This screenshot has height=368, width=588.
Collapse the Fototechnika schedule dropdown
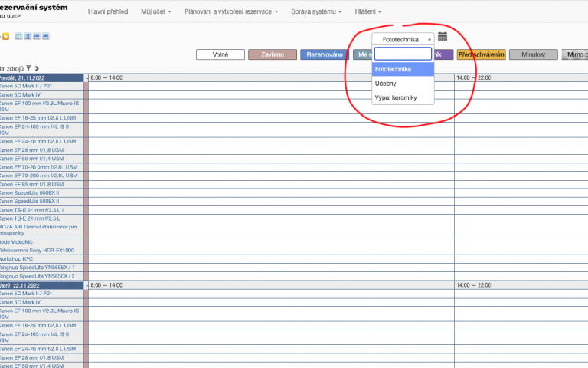pos(403,38)
